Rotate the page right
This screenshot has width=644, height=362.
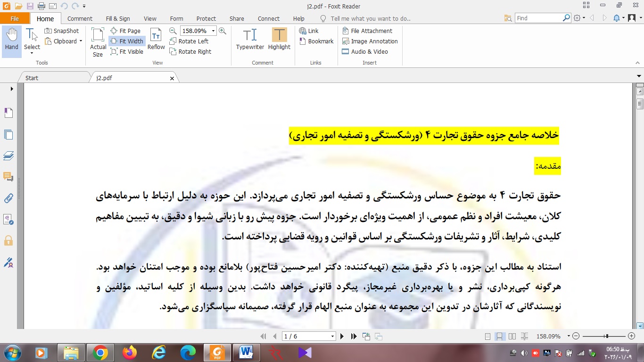[190, 51]
